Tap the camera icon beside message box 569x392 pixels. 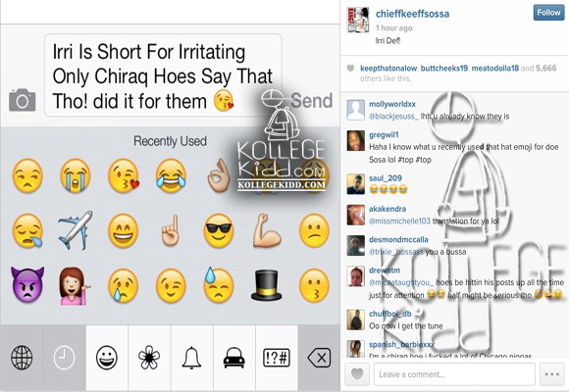(23, 100)
